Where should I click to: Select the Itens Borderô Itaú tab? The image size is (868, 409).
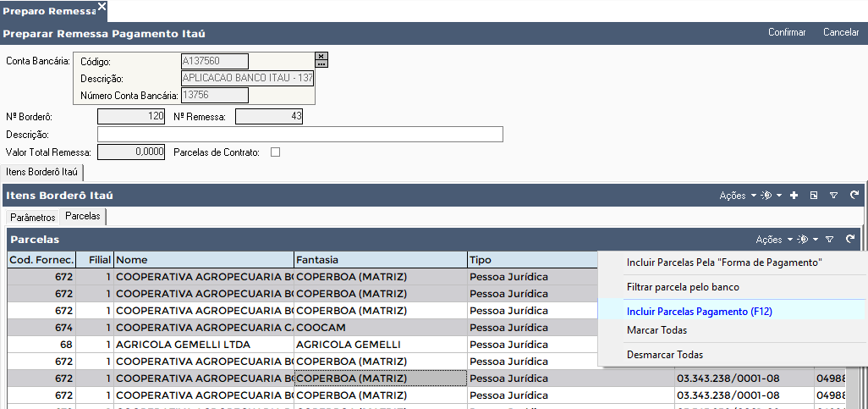pos(41,173)
